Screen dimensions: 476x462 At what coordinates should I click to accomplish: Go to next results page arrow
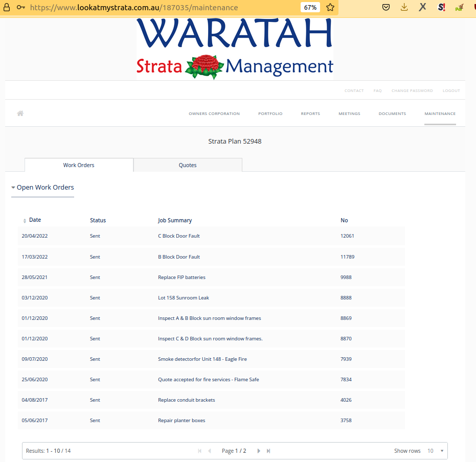coord(259,451)
